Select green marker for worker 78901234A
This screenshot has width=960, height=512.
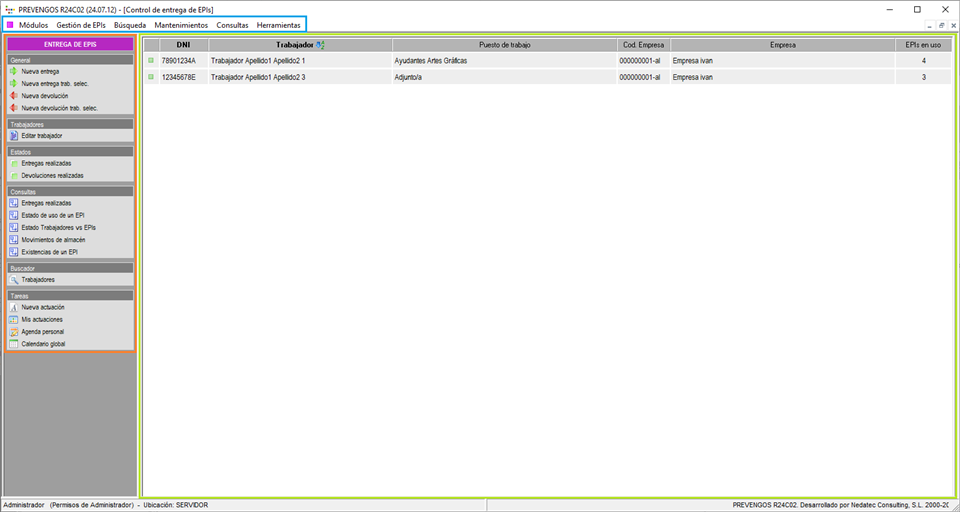151,61
